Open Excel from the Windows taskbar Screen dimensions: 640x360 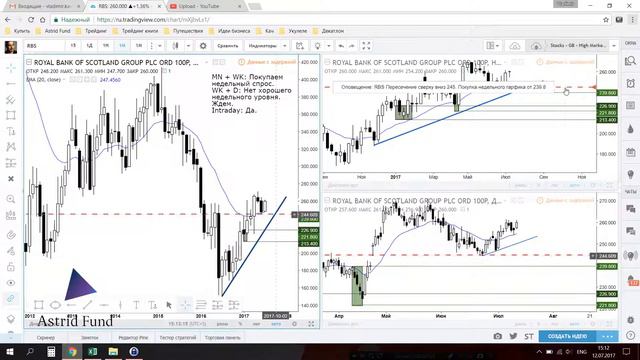pos(93,351)
